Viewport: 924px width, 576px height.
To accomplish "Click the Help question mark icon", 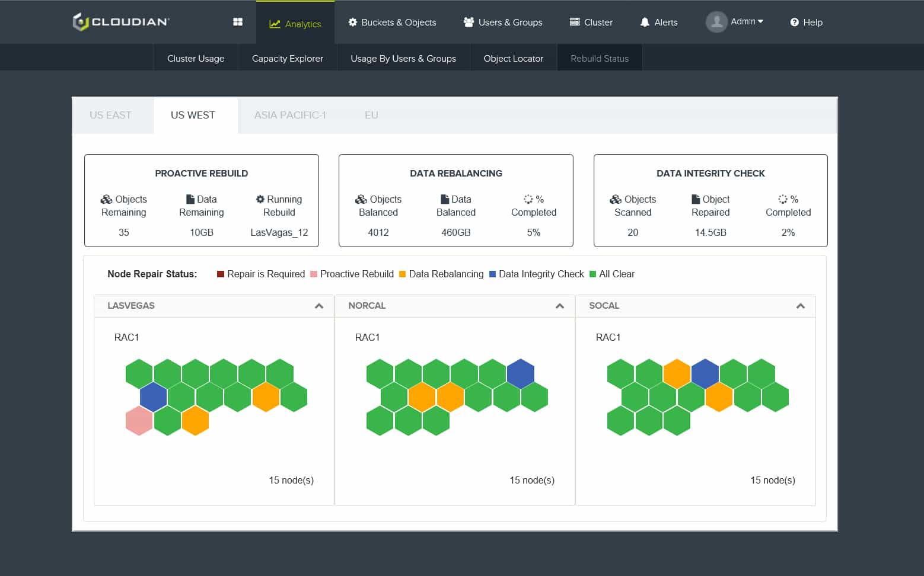I will tap(795, 22).
